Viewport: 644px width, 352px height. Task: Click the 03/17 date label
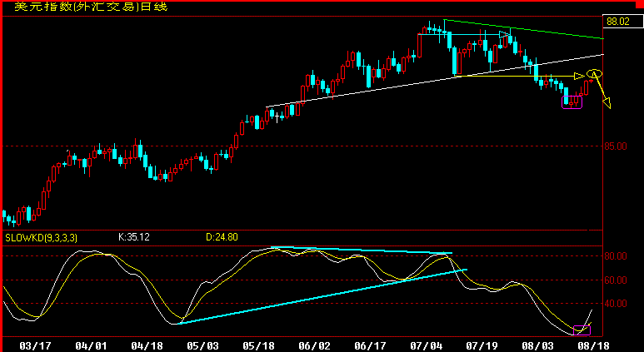(x=34, y=345)
